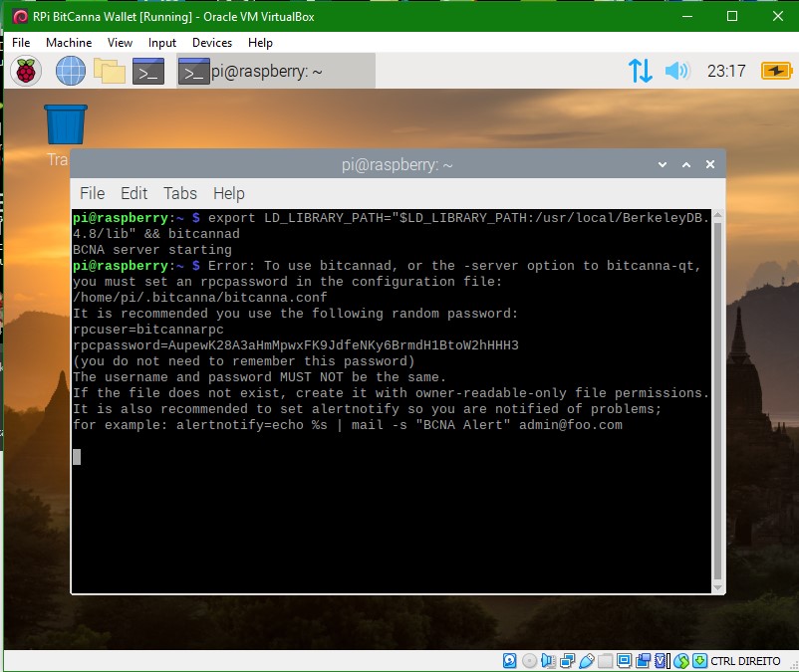This screenshot has height=672, width=799.
Task: Open the terminal File menu
Action: pos(93,193)
